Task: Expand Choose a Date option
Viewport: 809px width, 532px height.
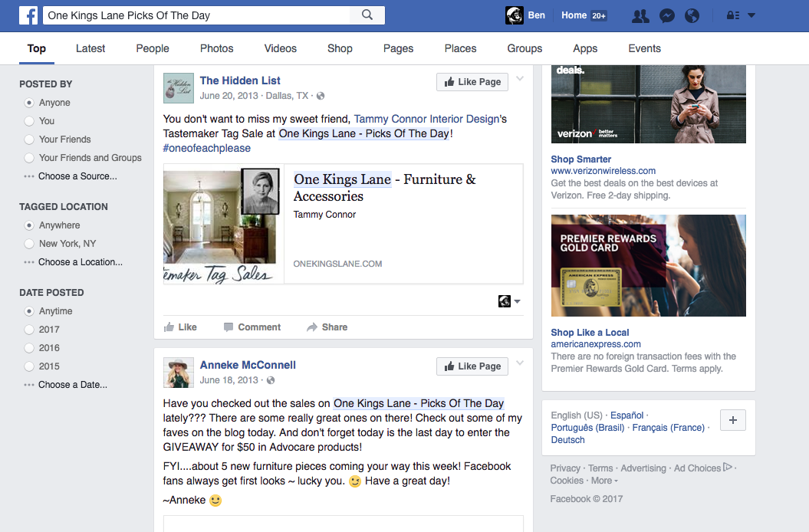Action: click(65, 385)
